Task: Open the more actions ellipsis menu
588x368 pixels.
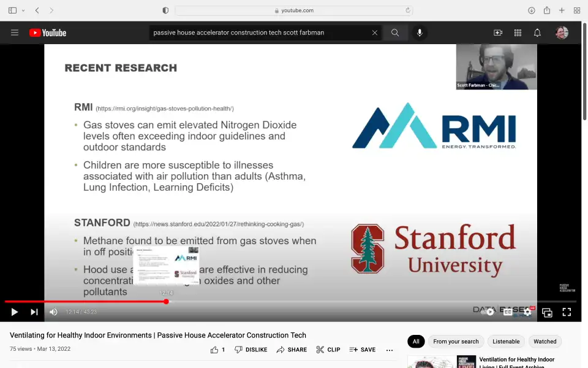Action: point(390,350)
